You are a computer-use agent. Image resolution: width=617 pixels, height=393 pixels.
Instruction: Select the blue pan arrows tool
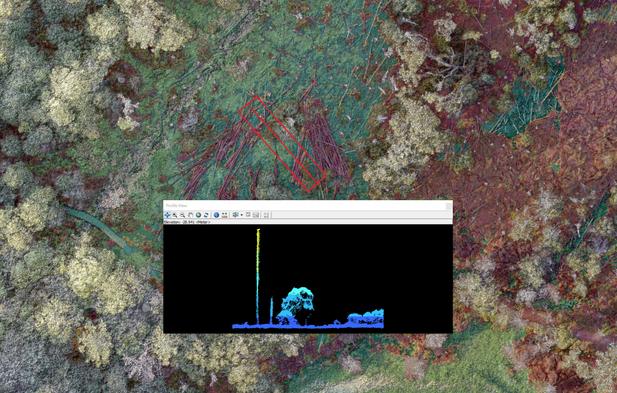point(167,215)
